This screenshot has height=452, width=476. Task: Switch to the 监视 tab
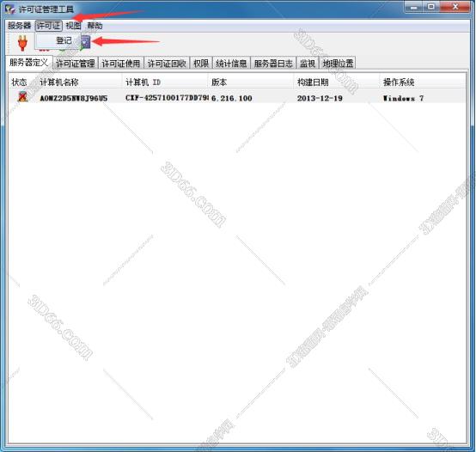point(308,63)
